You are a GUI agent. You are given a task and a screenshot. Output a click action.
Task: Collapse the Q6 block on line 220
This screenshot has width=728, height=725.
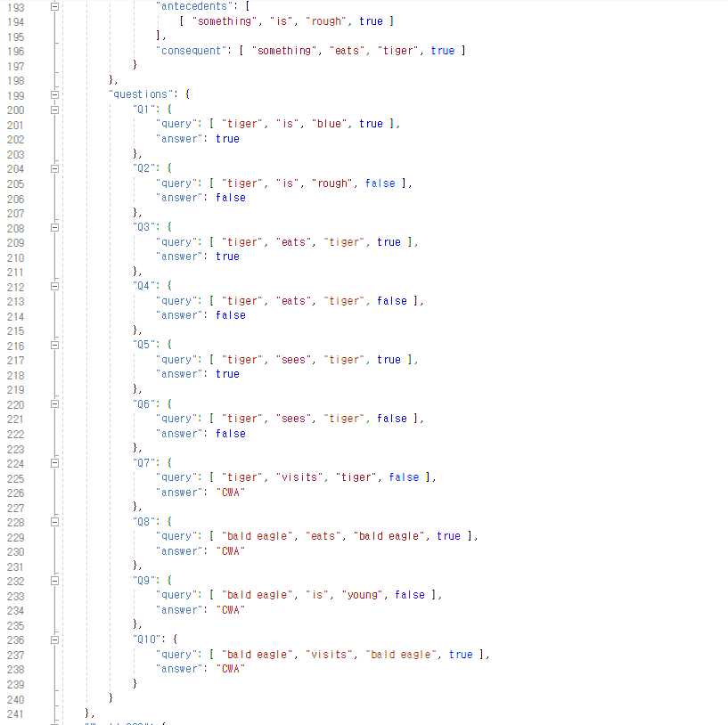pos(54,403)
